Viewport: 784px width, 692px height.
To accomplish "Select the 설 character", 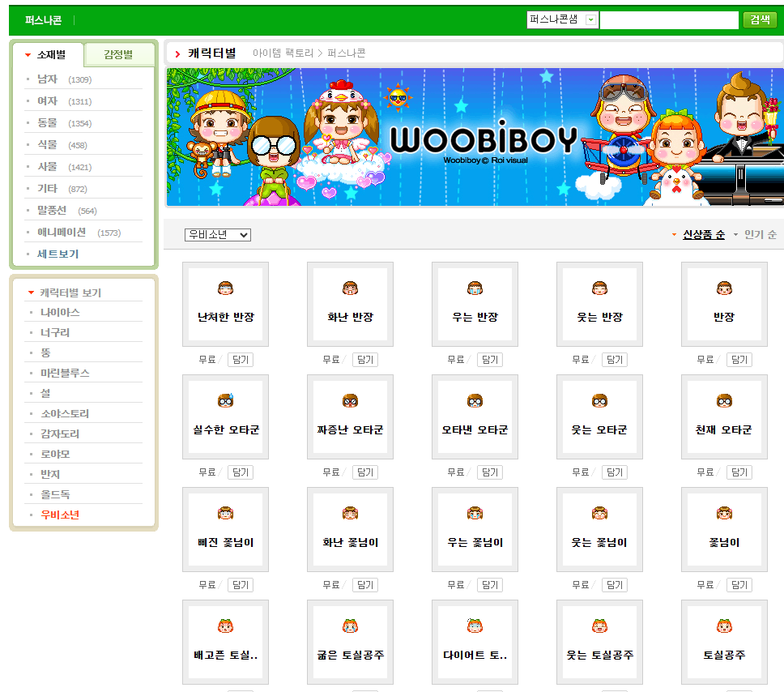I will [x=45, y=393].
